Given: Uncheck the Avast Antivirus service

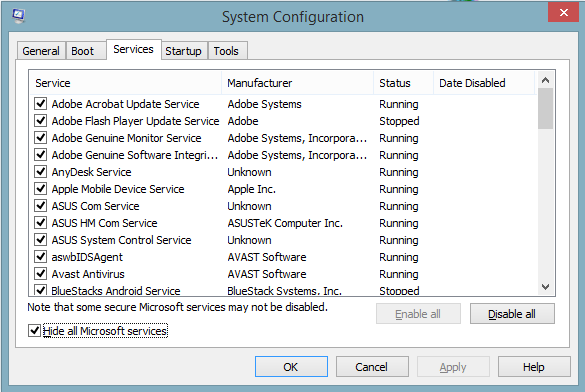Looking at the screenshot, I should pos(40,273).
